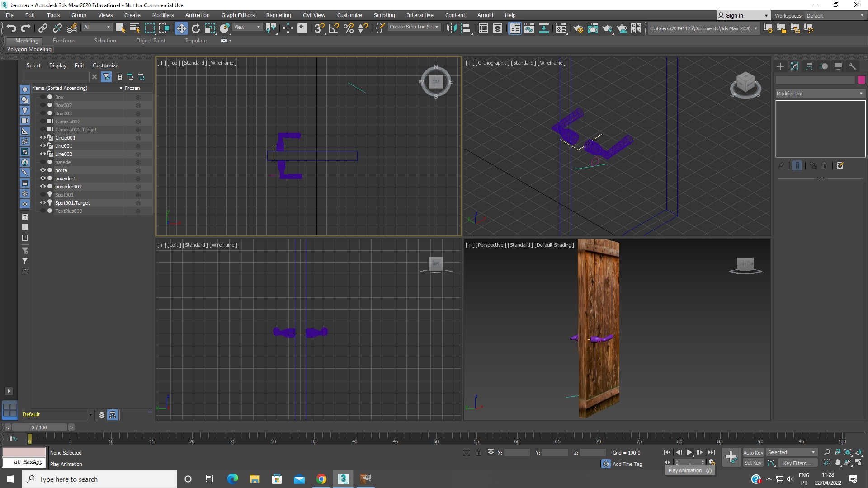Toggle the Angle Snap icon

[334, 28]
